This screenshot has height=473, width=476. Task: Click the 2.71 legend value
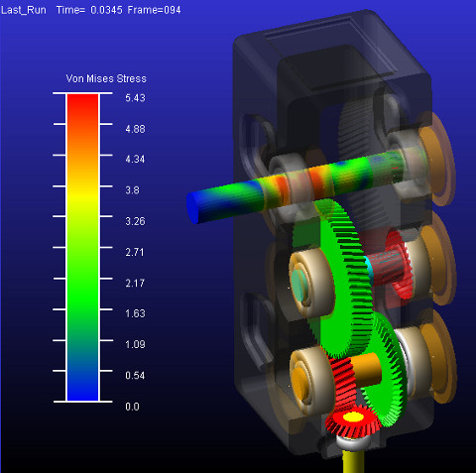point(135,252)
